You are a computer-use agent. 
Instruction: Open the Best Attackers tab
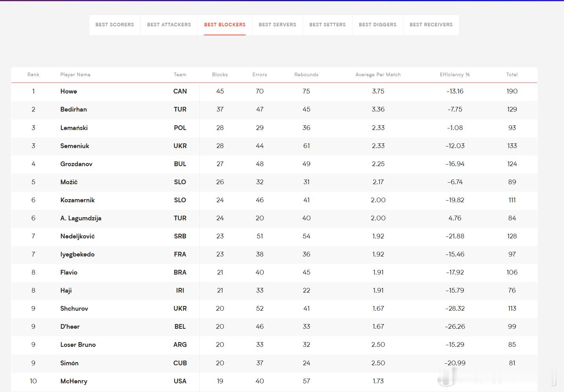pos(169,25)
